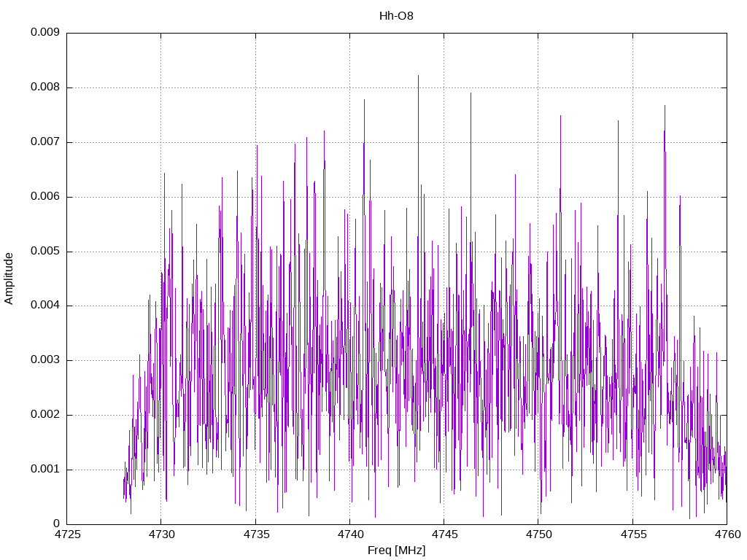The image size is (747, 560).
Task: Click the x-axis value 4745
Action: click(444, 534)
